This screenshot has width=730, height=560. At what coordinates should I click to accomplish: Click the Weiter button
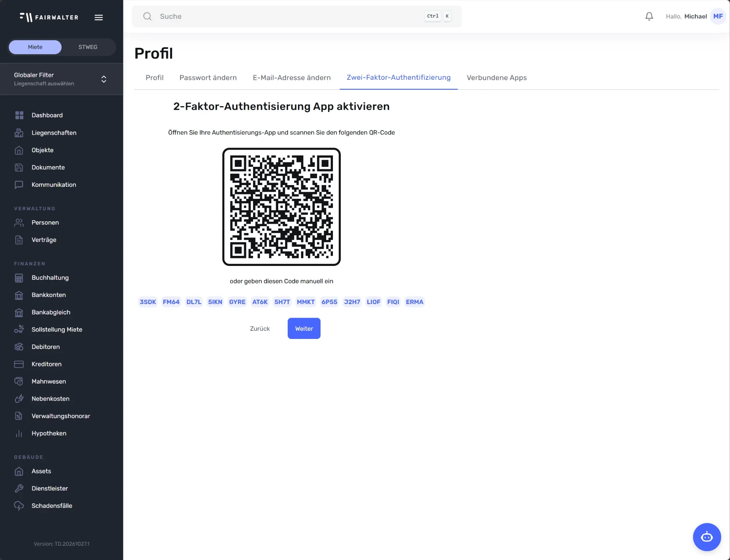304,329
